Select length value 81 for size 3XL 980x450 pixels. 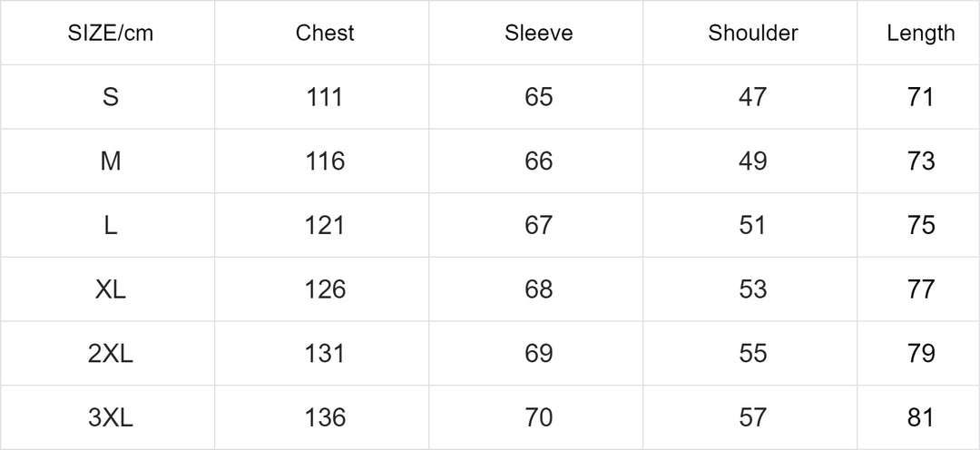click(x=921, y=417)
